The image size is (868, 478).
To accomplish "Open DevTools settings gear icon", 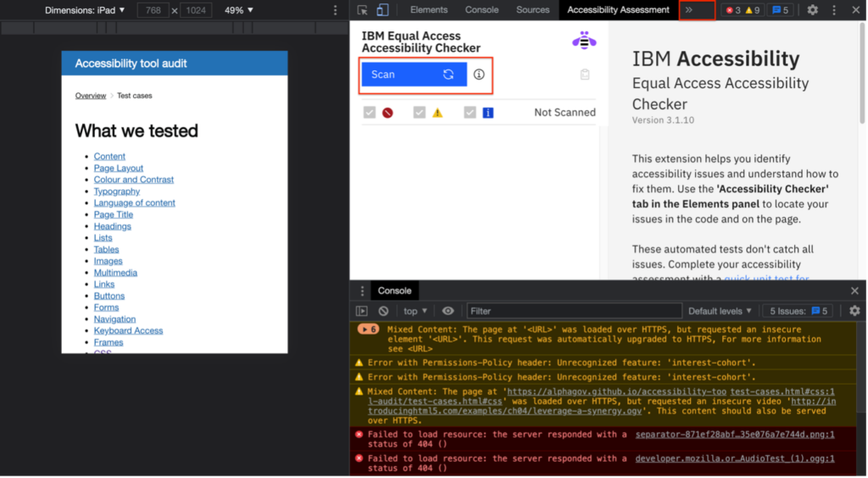I will (x=813, y=10).
